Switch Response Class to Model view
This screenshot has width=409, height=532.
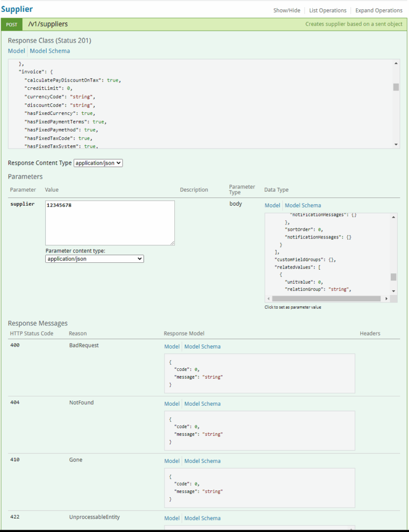16,51
